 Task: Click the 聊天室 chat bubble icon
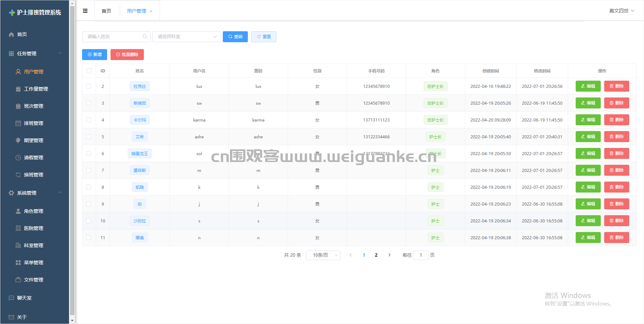[11, 298]
